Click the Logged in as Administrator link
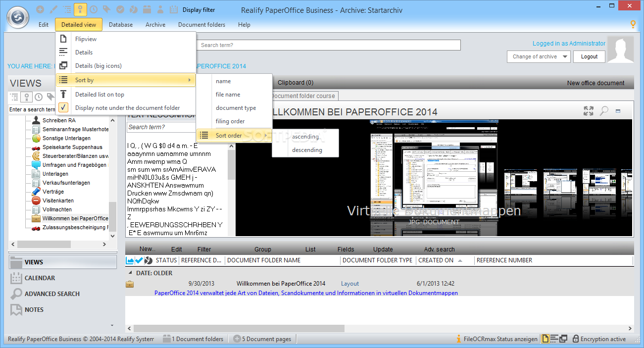Screen dimensions: 644x348 click(569, 44)
